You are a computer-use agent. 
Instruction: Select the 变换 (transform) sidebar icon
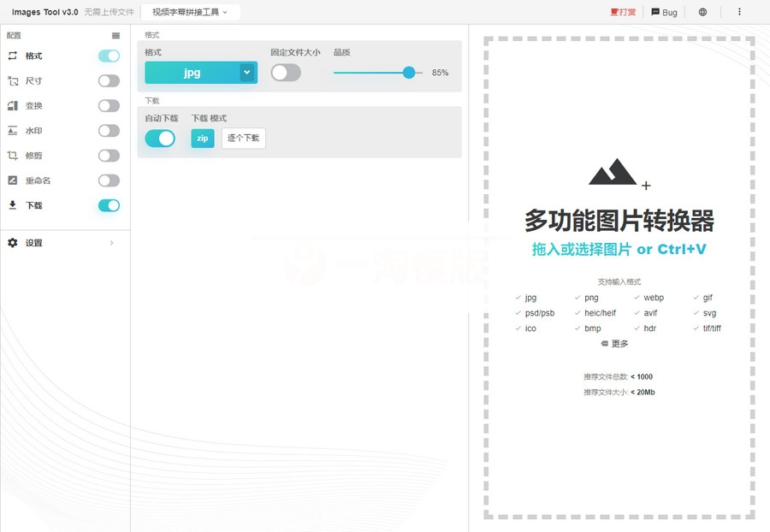(13, 105)
